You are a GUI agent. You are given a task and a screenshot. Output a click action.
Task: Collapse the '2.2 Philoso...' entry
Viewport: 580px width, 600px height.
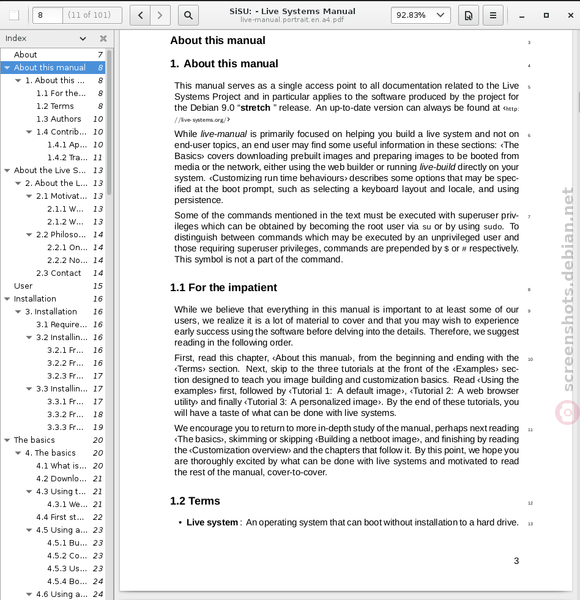[x=29, y=235]
